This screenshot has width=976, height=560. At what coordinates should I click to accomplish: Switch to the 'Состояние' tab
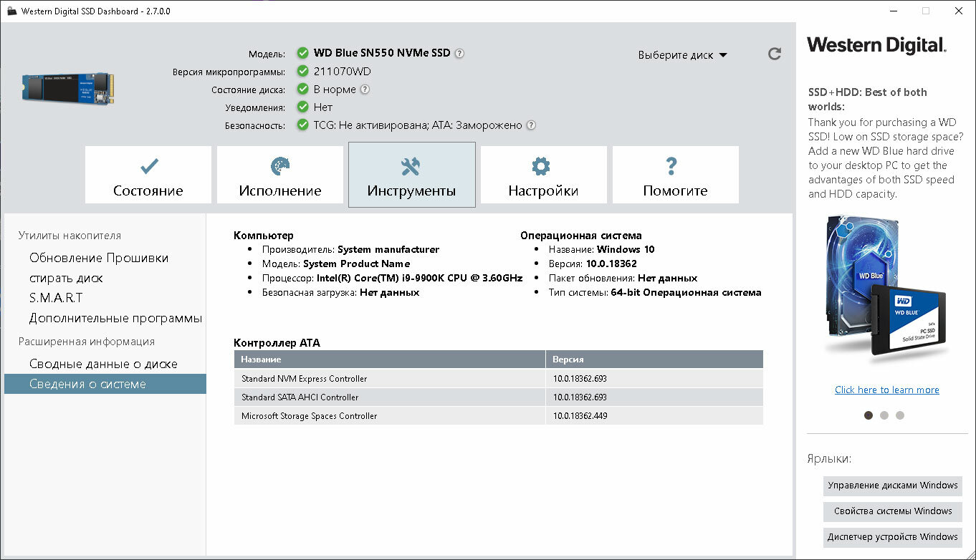148,175
